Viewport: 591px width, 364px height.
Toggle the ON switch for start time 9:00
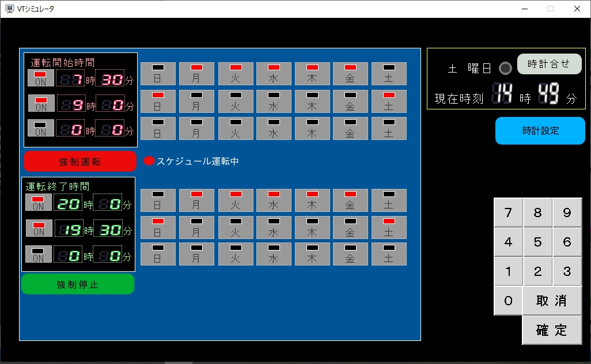tap(41, 103)
